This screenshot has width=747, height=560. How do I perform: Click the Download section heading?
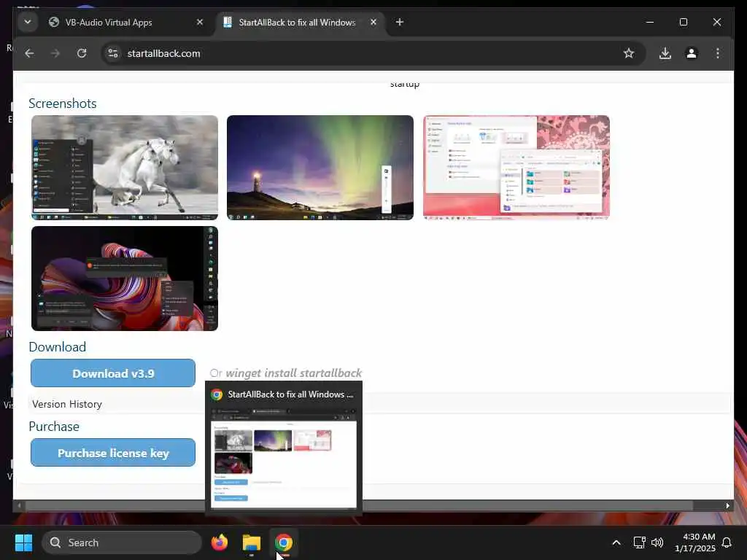tap(57, 346)
